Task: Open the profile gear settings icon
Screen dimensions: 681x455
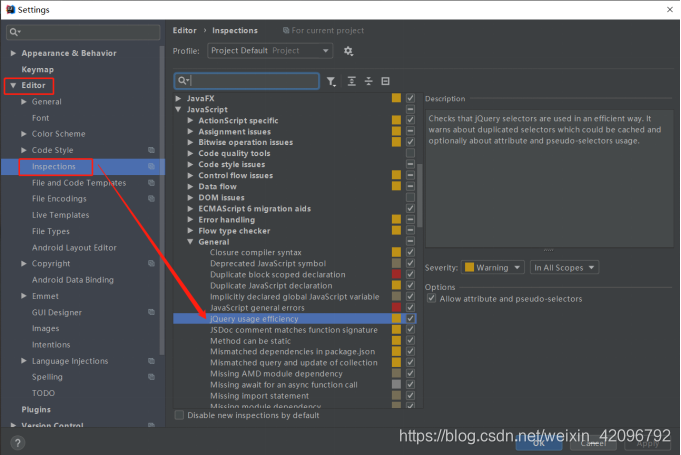Action: pos(348,51)
